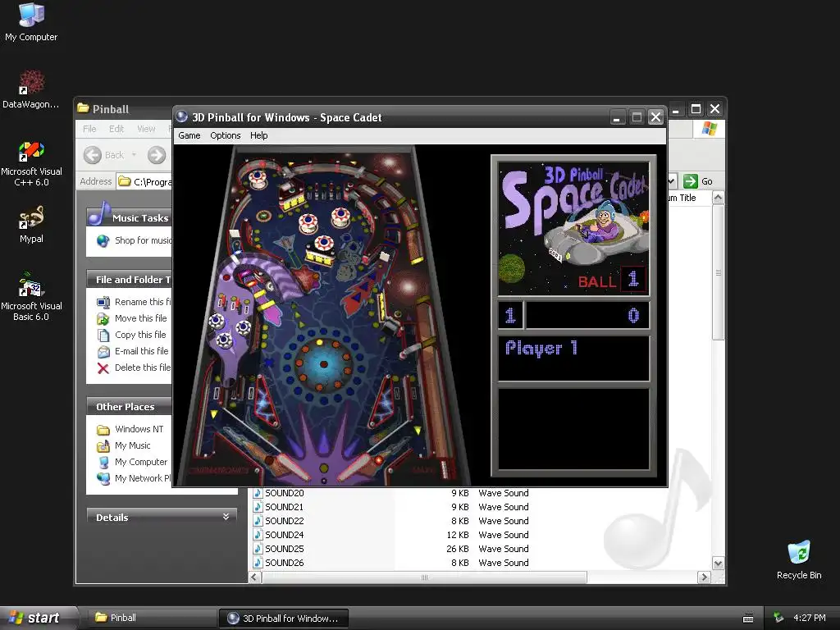Switch to 3D Pinball taskbar button
This screenshot has height=630, width=840.
click(x=283, y=619)
